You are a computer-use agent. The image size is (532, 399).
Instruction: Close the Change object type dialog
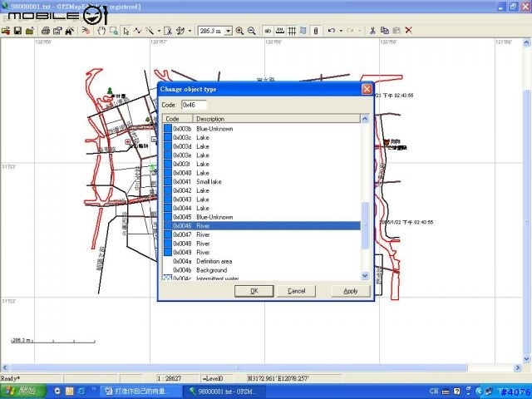pyautogui.click(x=367, y=89)
